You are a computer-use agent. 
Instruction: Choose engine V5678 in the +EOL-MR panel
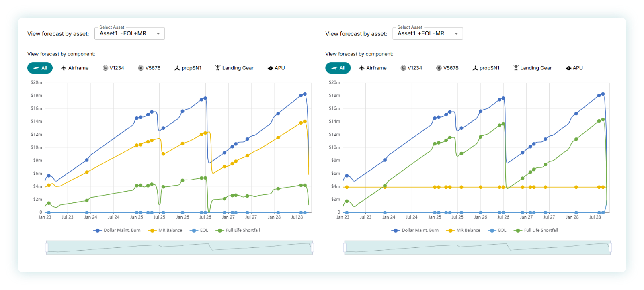(447, 68)
